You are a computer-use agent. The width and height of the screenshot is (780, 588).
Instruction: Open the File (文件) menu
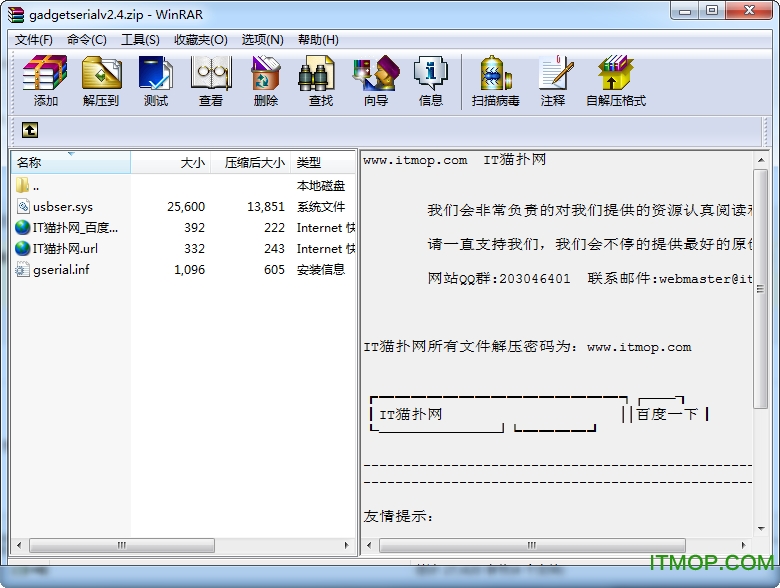coord(33,40)
